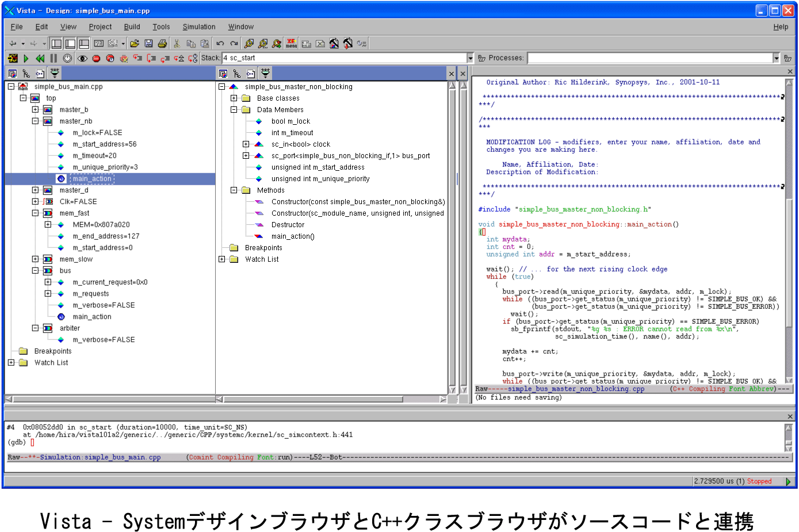
Task: Toggle the third window layout button
Action: (84, 43)
